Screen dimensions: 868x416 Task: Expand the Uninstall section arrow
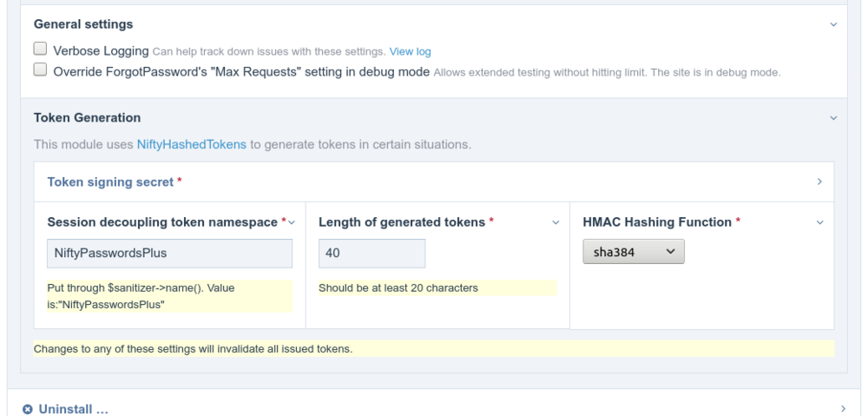point(844,408)
